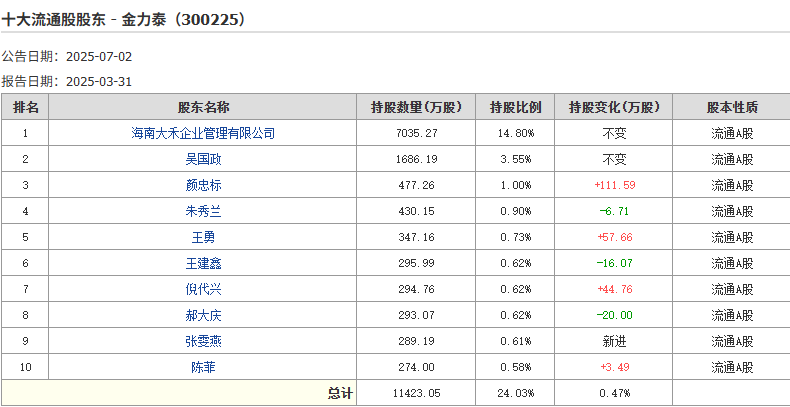790x407 pixels.
Task: Click the total holdings 11423.05
Action: click(x=416, y=393)
